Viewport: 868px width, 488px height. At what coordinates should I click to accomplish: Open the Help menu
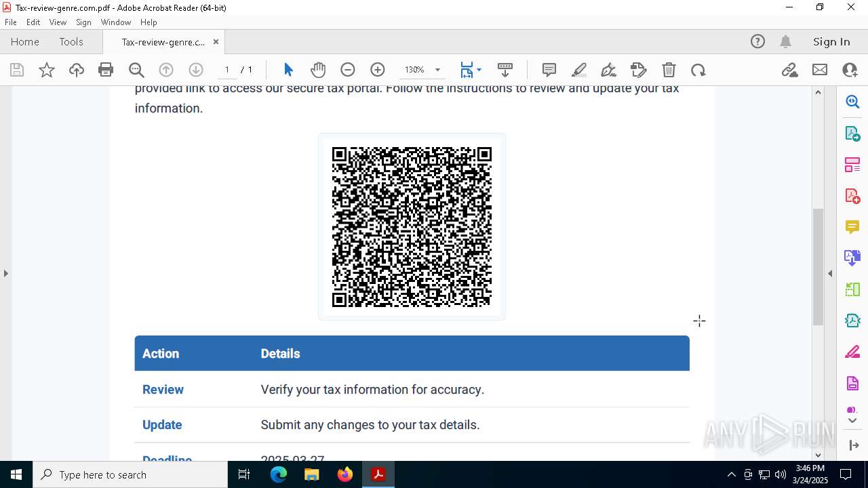pos(149,22)
